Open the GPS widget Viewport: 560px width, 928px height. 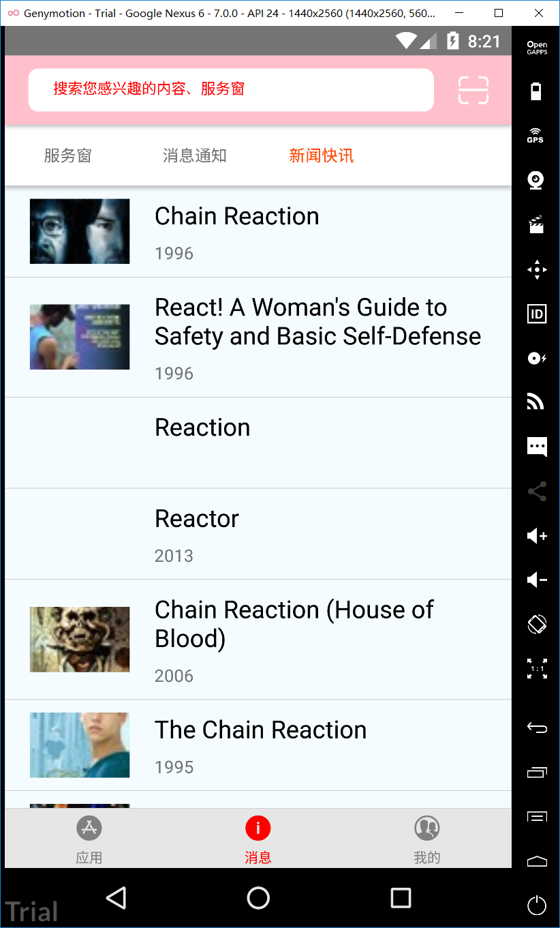pos(536,136)
